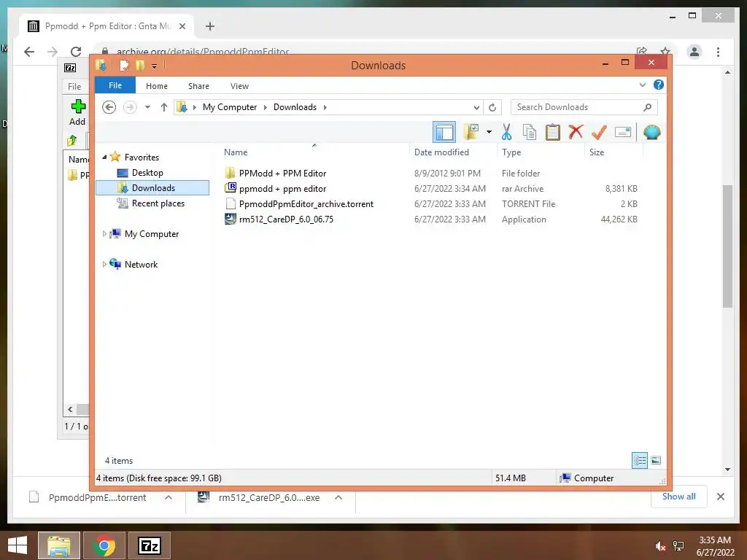The width and height of the screenshot is (747, 560).
Task: Toggle the preview pane layout button
Action: coord(444,132)
